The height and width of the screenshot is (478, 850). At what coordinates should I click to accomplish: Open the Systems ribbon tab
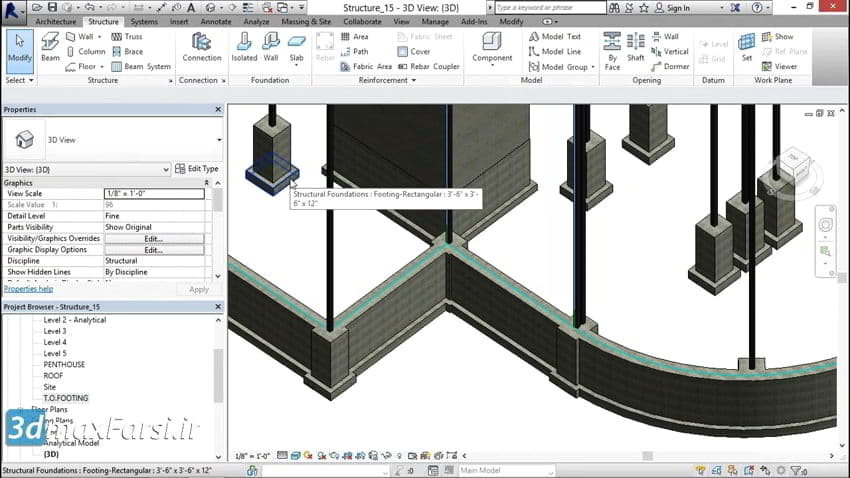144,22
